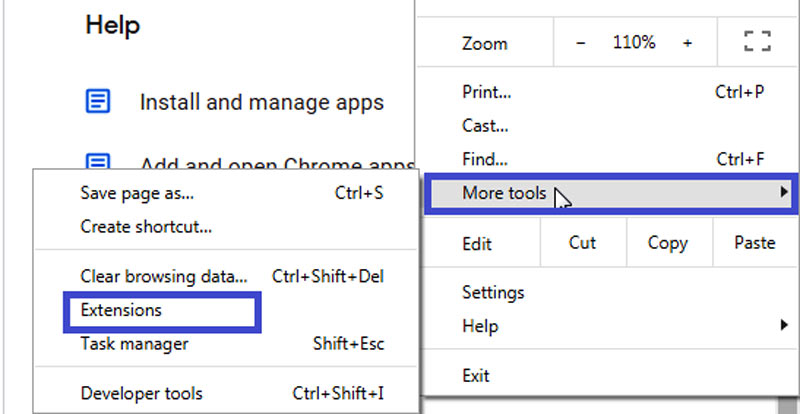
Task: Click the Cut button in Edit row
Action: pyautogui.click(x=582, y=243)
